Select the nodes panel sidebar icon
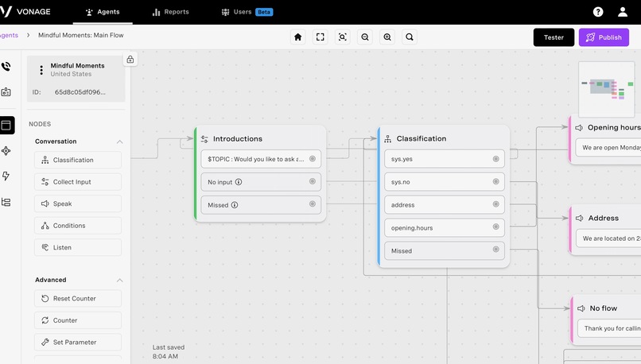 coord(7,125)
